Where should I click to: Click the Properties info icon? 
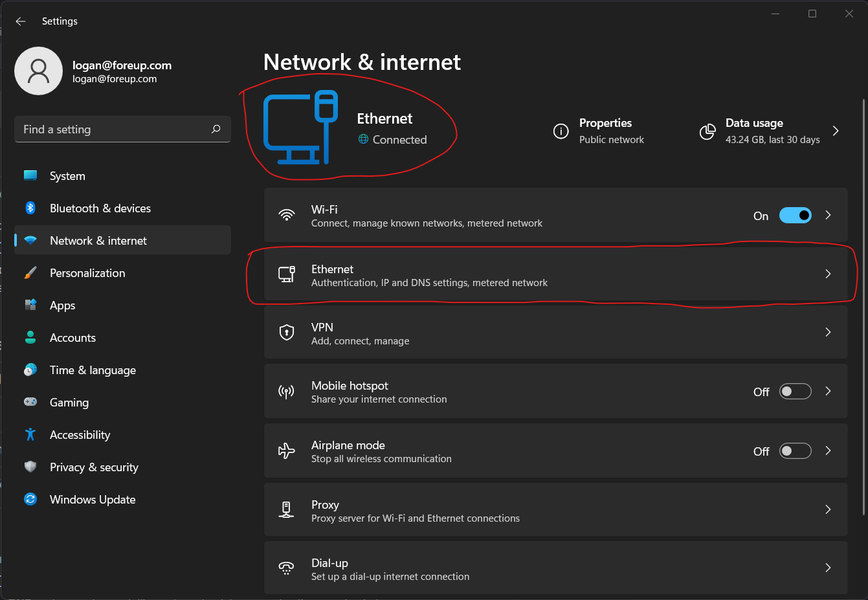tap(561, 131)
